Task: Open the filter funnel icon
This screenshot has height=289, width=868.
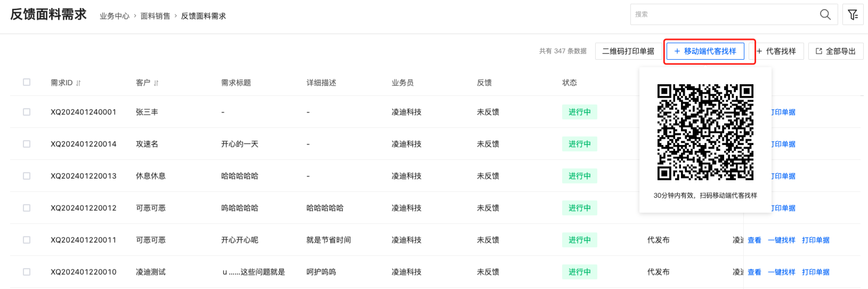Action: point(853,14)
